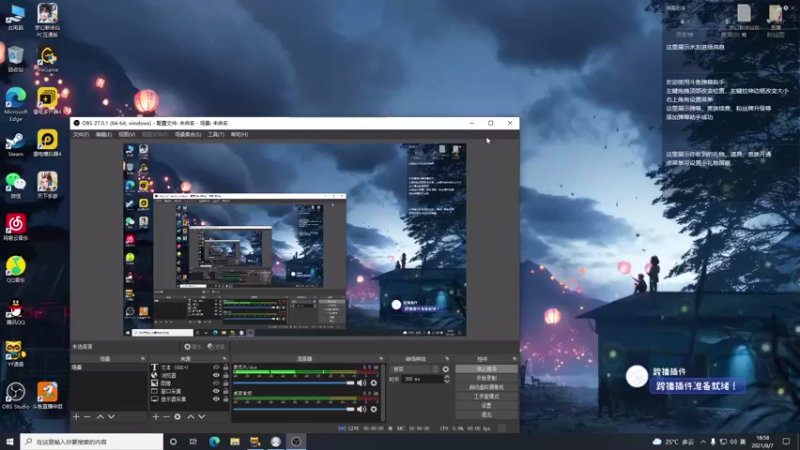Open the 文件(F) menu
Viewport: 800px width, 450px height.
81,135
